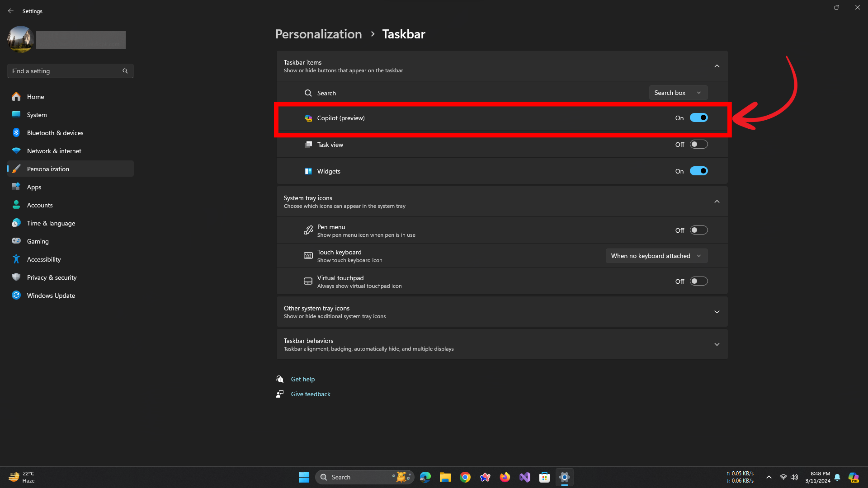Image resolution: width=868 pixels, height=488 pixels.
Task: Expand Other system tray icons section
Action: coord(717,312)
